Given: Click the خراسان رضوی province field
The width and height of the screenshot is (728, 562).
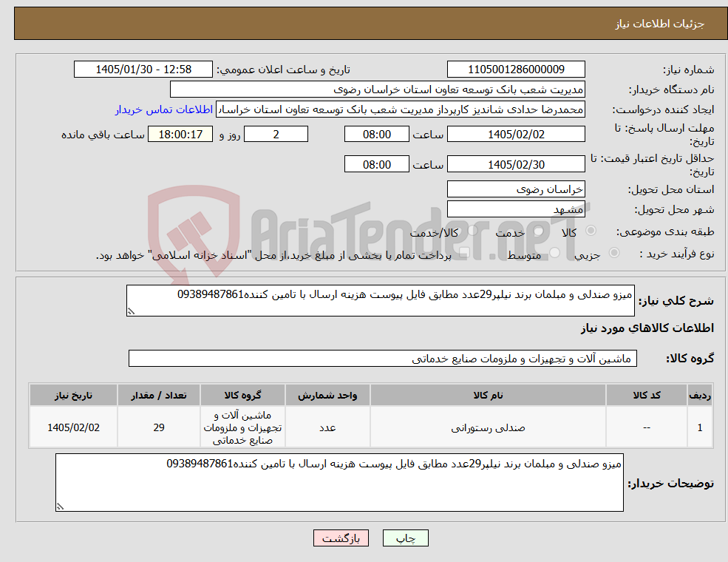Looking at the screenshot, I should point(516,189).
